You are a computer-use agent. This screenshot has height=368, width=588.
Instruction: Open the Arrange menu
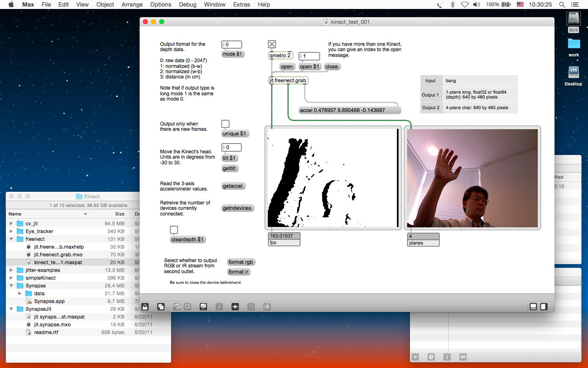132,4
